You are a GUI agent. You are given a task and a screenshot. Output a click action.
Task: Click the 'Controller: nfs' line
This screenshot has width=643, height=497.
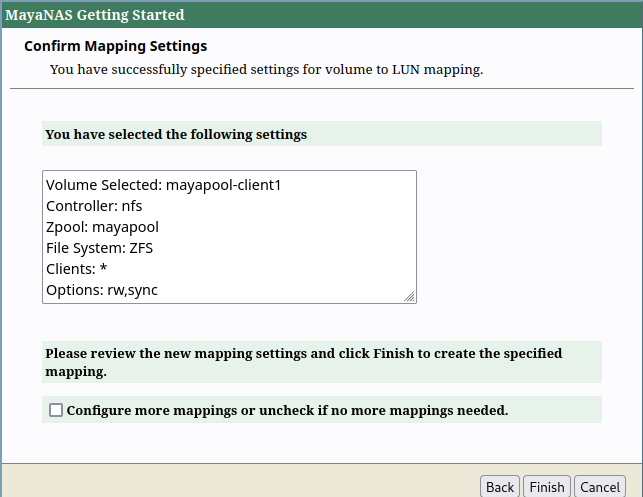(x=94, y=206)
